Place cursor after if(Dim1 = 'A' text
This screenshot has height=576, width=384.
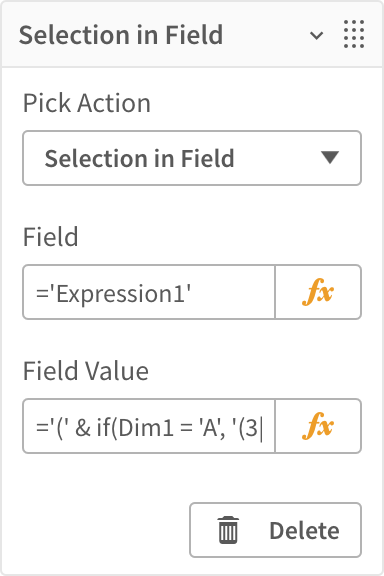(220, 428)
